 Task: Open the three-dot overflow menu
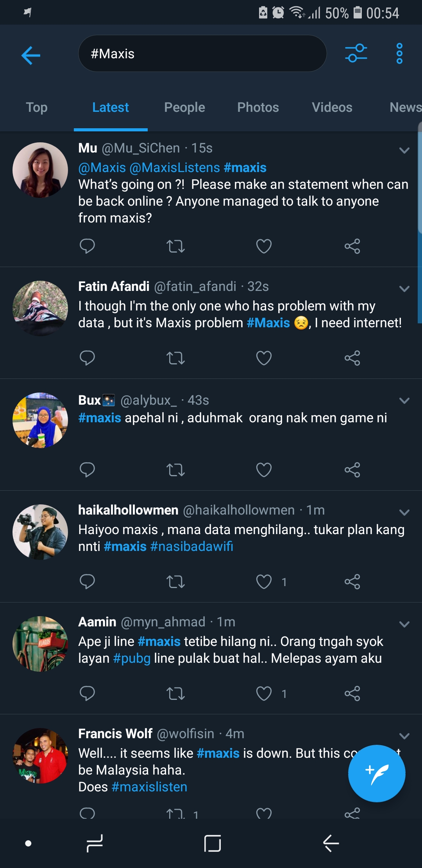399,54
